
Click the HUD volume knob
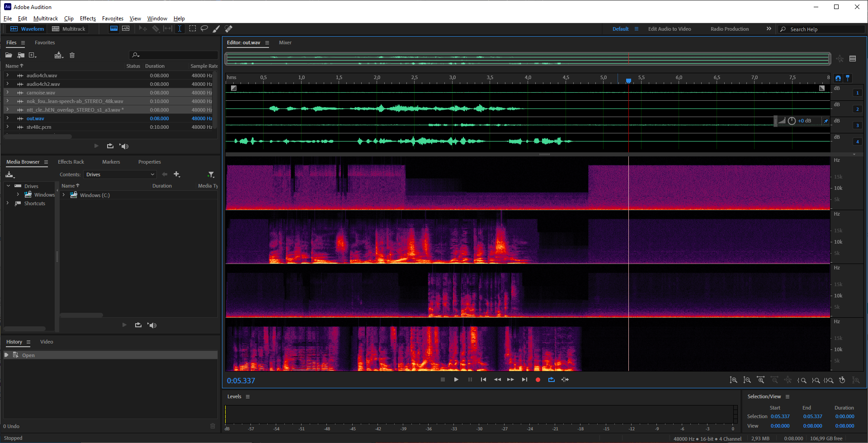click(792, 121)
